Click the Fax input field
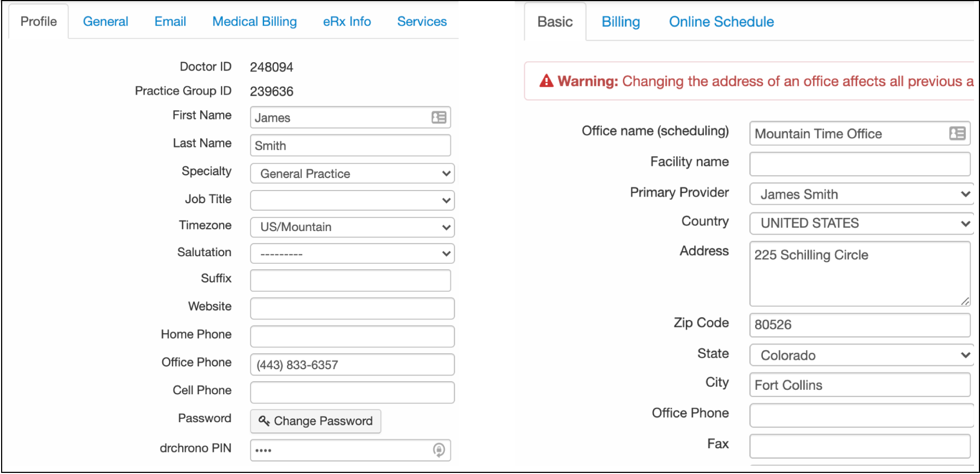 [x=860, y=446]
